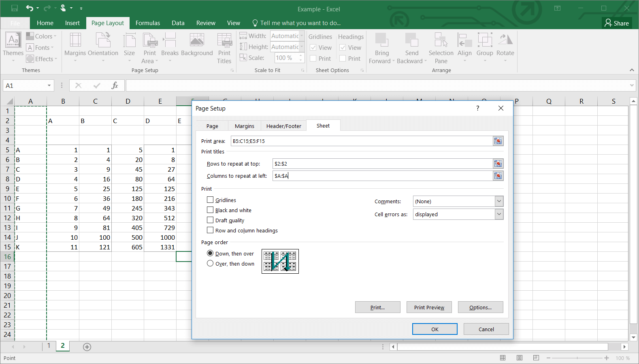Click the Rows to repeat collapse-dialog icon
The height and width of the screenshot is (364, 639).
[498, 164]
